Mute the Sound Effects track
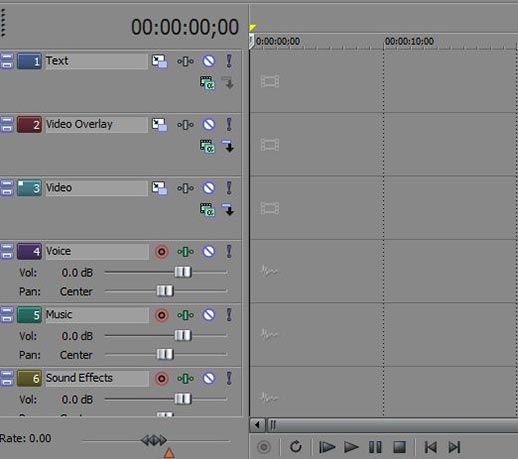The height and width of the screenshot is (459, 518). coord(209,378)
